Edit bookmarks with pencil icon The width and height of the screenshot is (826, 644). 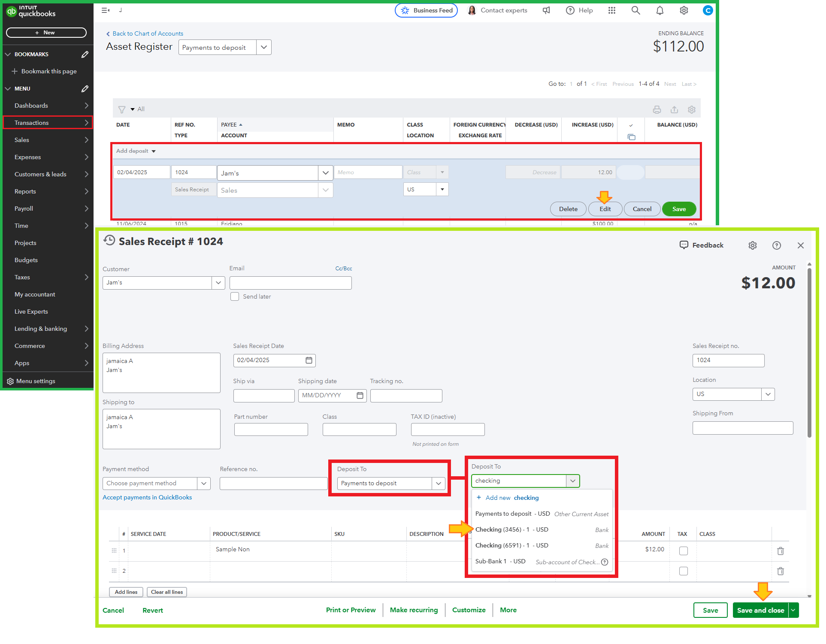(x=85, y=54)
